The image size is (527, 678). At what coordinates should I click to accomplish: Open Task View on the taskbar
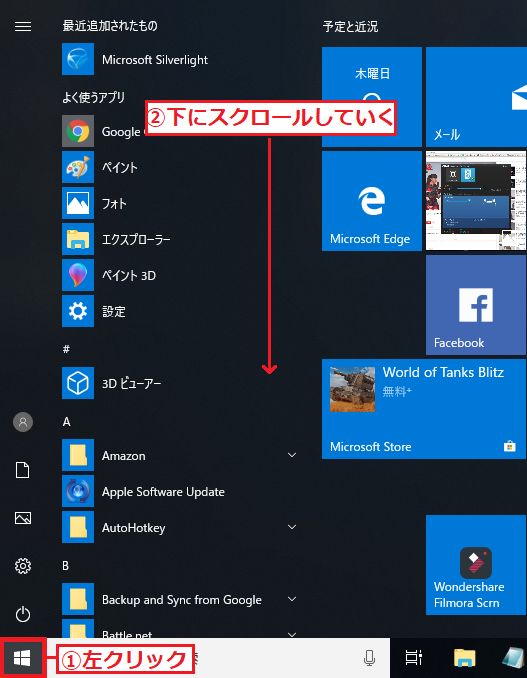(x=414, y=658)
